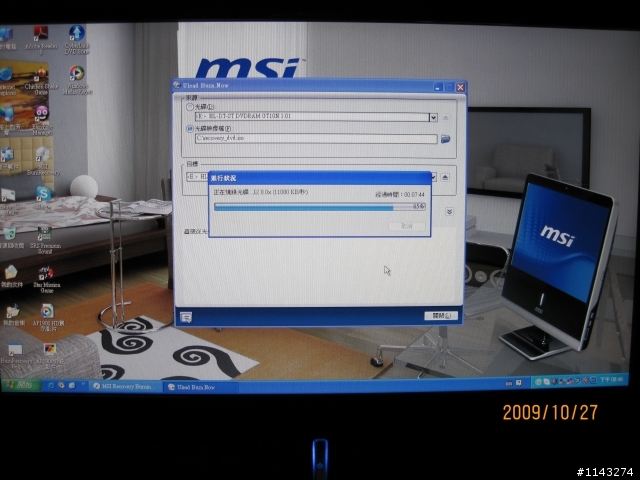The width and height of the screenshot is (640, 480).
Task: Open My Documents desktop icon
Action: pyautogui.click(x=11, y=276)
